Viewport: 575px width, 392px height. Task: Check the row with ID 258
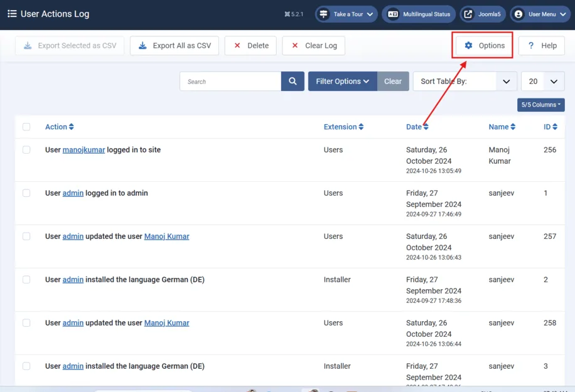[26, 323]
